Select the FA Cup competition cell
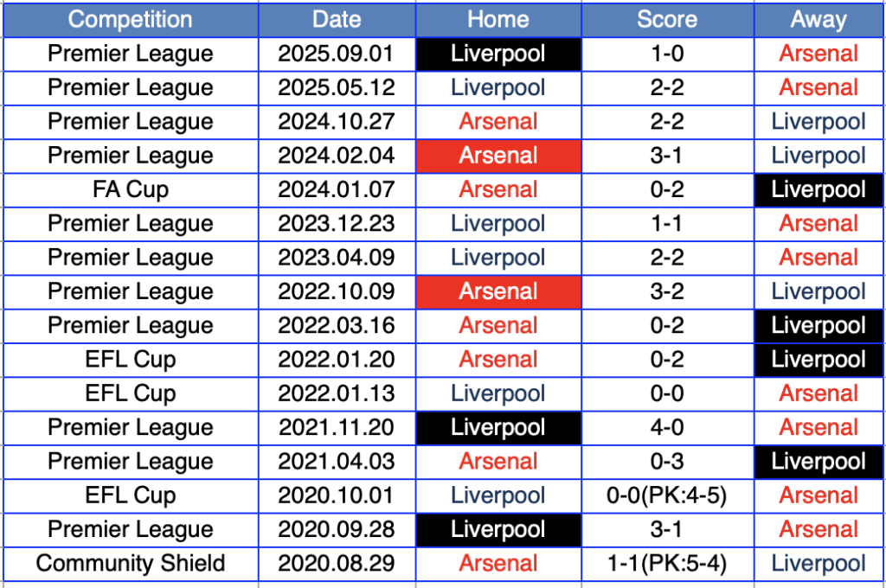This screenshot has width=886, height=588. point(130,189)
